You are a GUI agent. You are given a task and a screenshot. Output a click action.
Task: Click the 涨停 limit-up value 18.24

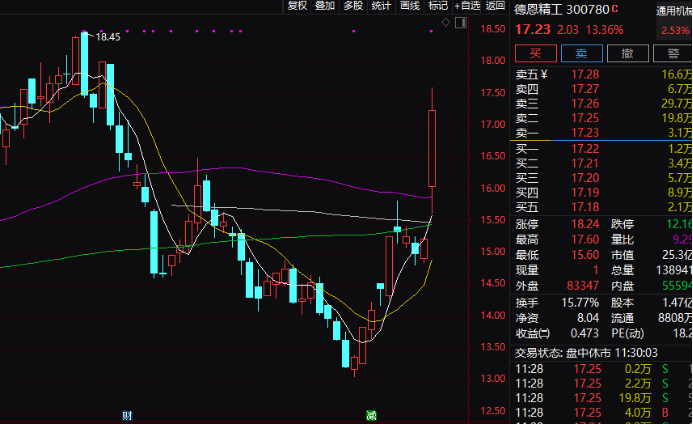coord(585,224)
